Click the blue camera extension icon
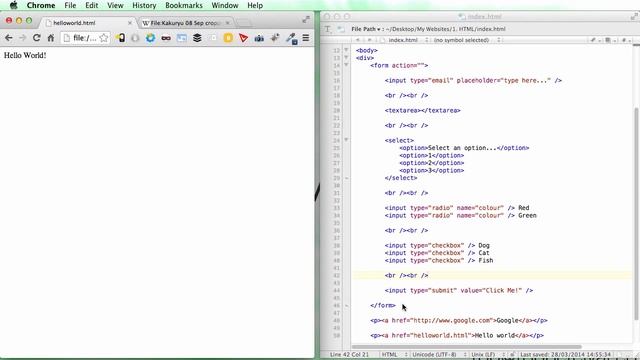This screenshot has width=640, height=360. click(x=259, y=38)
